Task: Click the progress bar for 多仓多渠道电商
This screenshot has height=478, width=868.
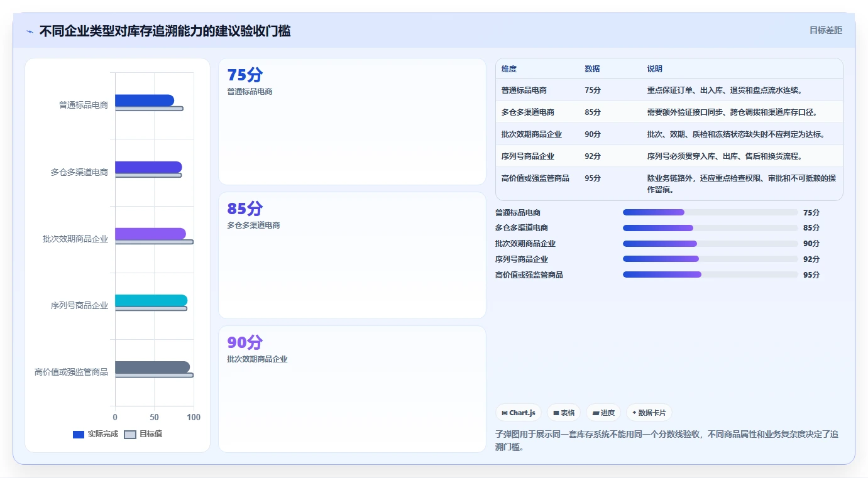Action: (710, 228)
